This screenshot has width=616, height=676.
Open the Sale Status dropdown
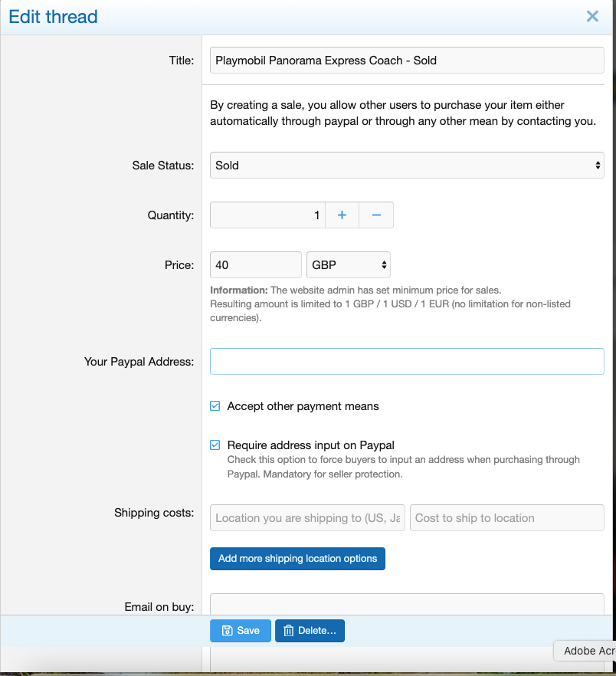tap(407, 165)
